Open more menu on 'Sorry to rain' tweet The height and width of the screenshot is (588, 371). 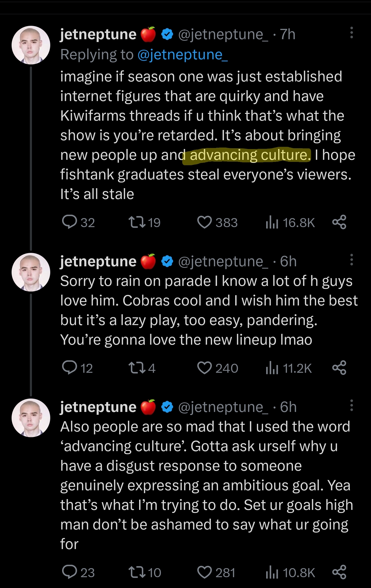tap(351, 260)
